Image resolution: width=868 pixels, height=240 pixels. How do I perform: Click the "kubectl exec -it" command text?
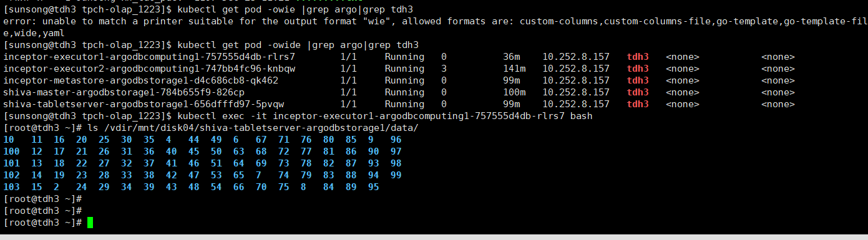click(222, 116)
